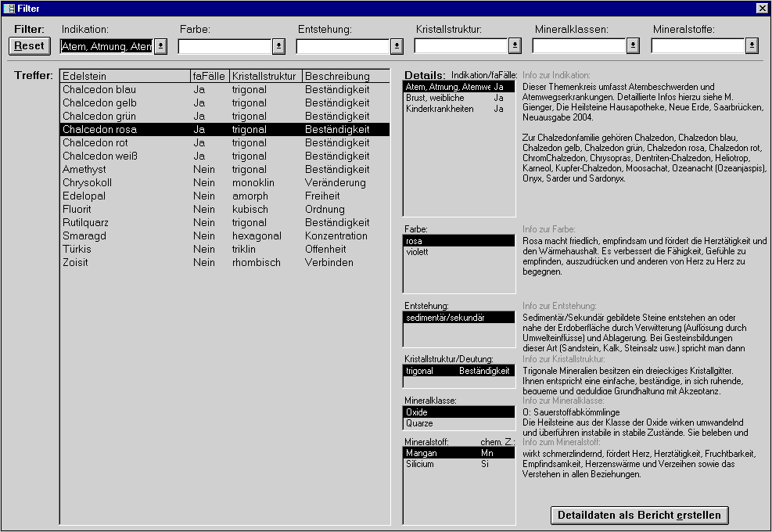
Task: Click the Ordnung description cell
Action: pos(325,210)
